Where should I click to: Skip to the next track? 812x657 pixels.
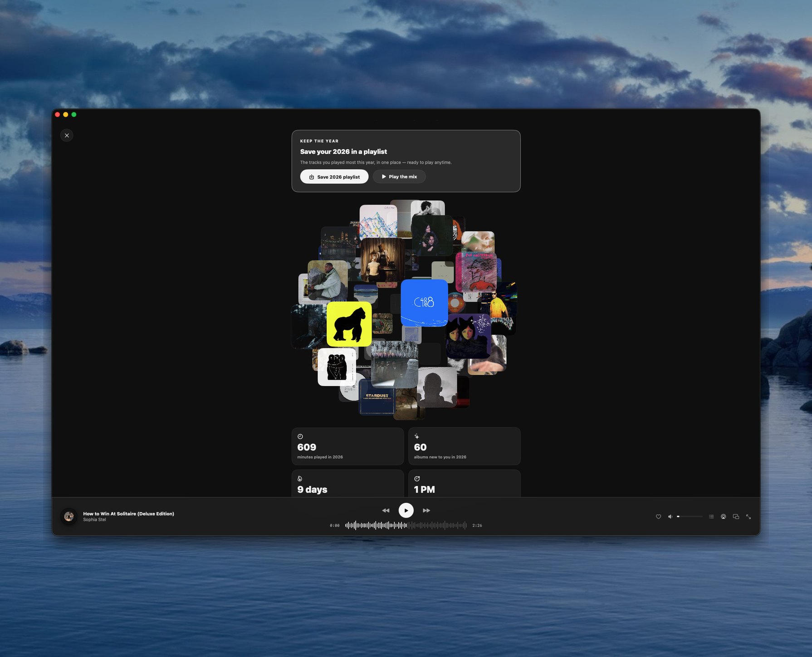426,510
